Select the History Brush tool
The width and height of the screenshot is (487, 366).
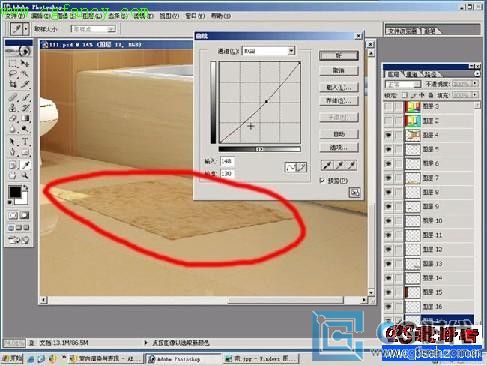click(25, 108)
